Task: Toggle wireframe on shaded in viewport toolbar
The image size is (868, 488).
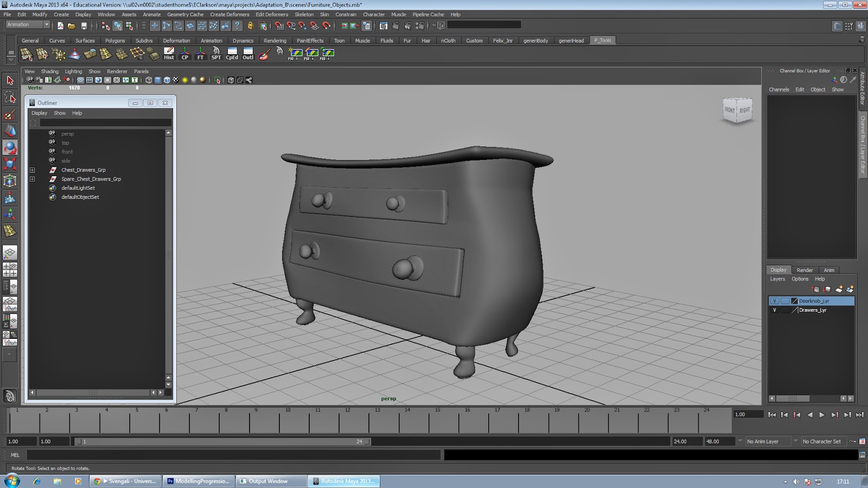Action: click(167, 80)
